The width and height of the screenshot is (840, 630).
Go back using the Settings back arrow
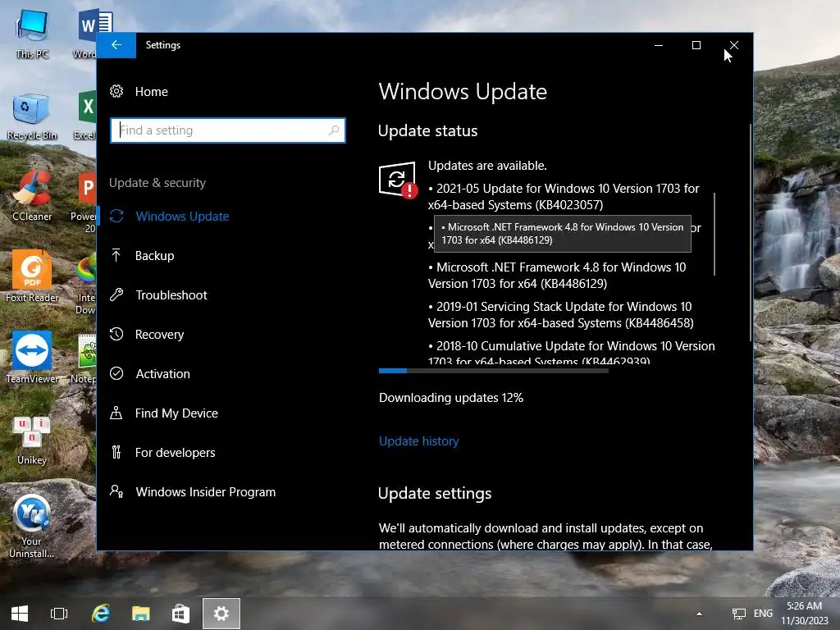click(x=116, y=45)
